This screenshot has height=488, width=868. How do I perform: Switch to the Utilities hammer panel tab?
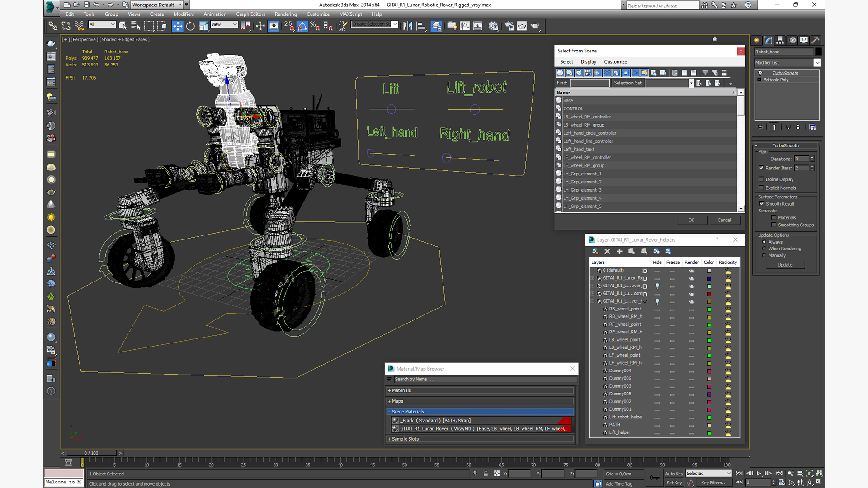[x=816, y=40]
